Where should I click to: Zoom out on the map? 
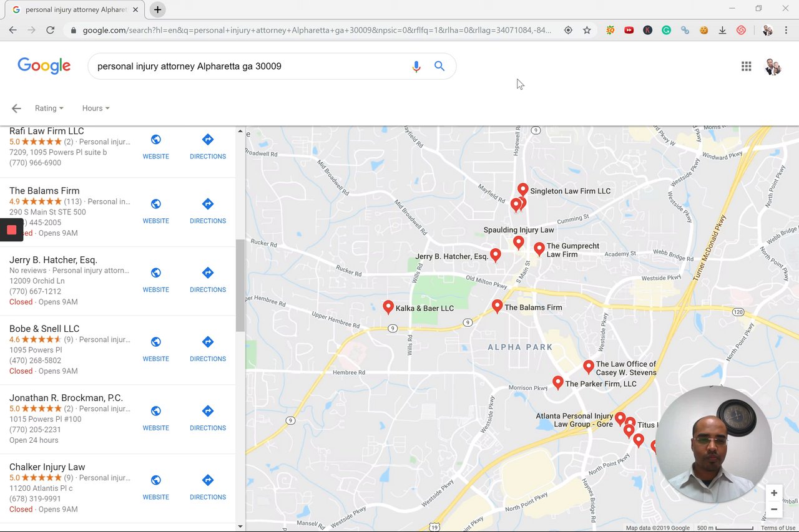[774, 509]
